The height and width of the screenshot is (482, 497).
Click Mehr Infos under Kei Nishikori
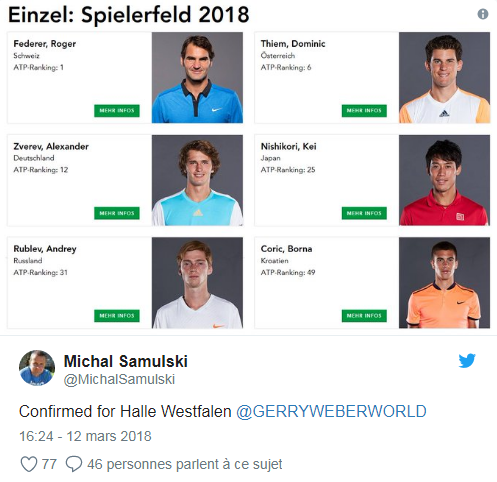[364, 213]
